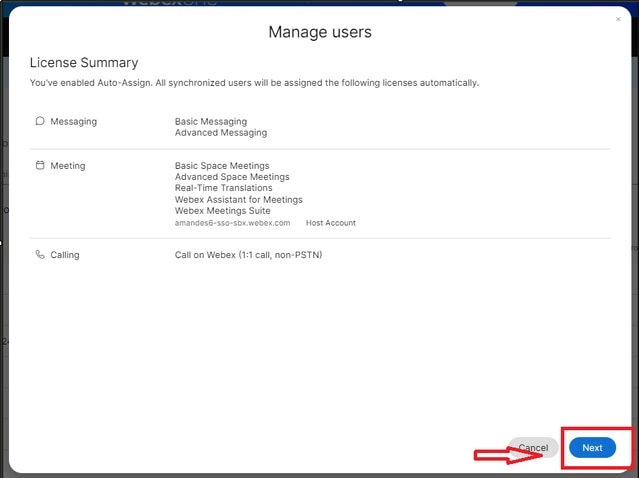Click the Manage users title
The image size is (639, 478).
pyautogui.click(x=320, y=32)
